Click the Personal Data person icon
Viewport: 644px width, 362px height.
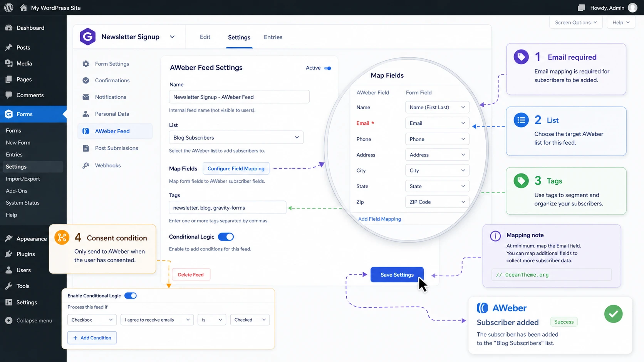86,114
